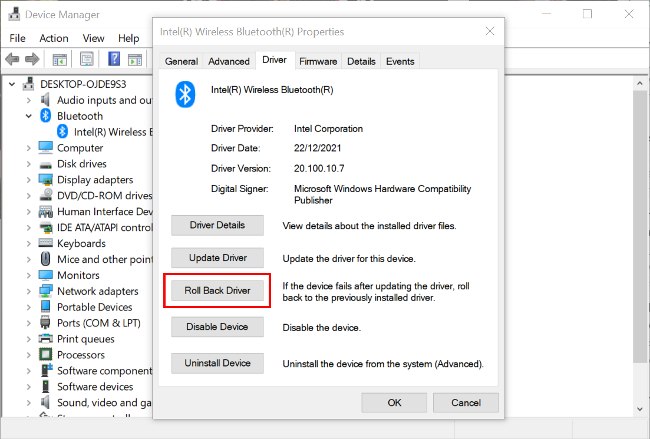The height and width of the screenshot is (439, 650).
Task: Collapse the Bluetooth tree node
Action: [x=29, y=116]
